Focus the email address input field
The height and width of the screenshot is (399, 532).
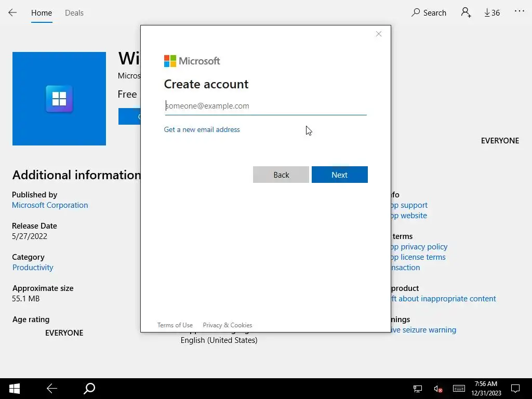[265, 106]
